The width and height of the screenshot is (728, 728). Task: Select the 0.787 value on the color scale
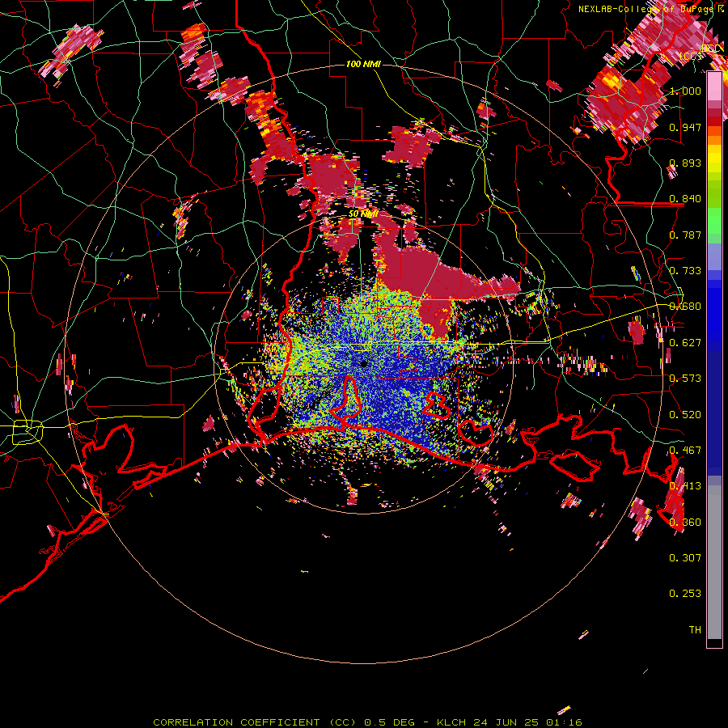coord(685,235)
